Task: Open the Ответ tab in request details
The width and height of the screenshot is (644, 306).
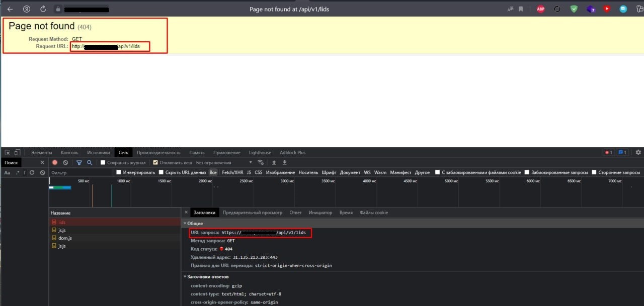Action: pos(295,213)
